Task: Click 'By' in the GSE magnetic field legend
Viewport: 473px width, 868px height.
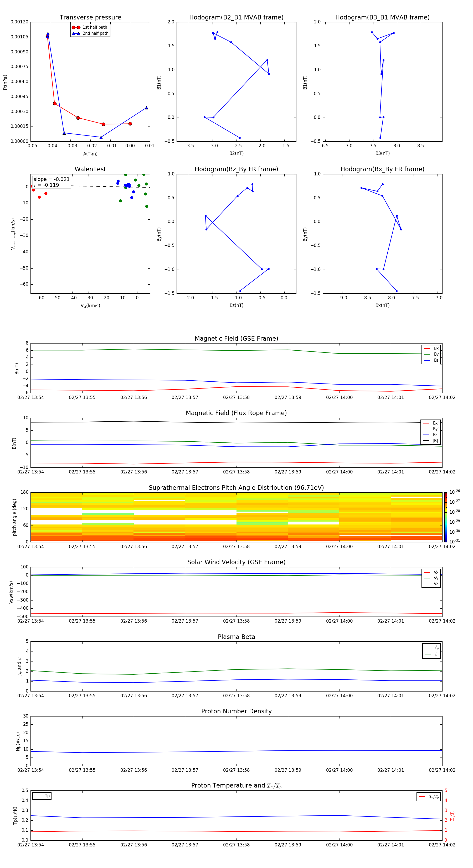Action: pyautogui.click(x=431, y=354)
